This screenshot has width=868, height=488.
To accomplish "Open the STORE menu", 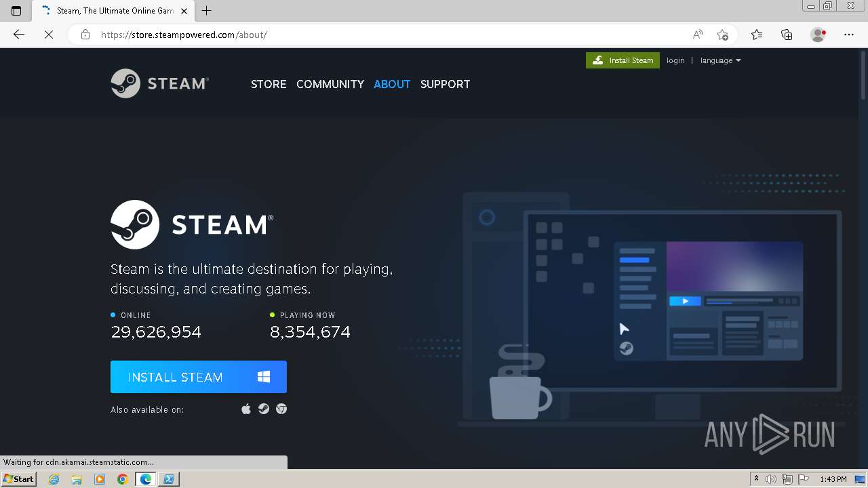I will point(269,84).
